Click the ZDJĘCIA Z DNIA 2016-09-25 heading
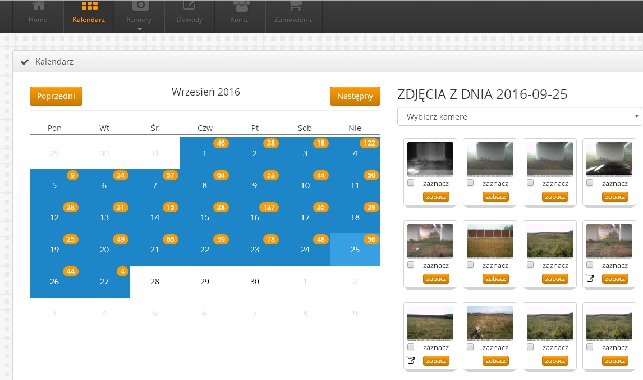This screenshot has width=643, height=380. pos(482,94)
